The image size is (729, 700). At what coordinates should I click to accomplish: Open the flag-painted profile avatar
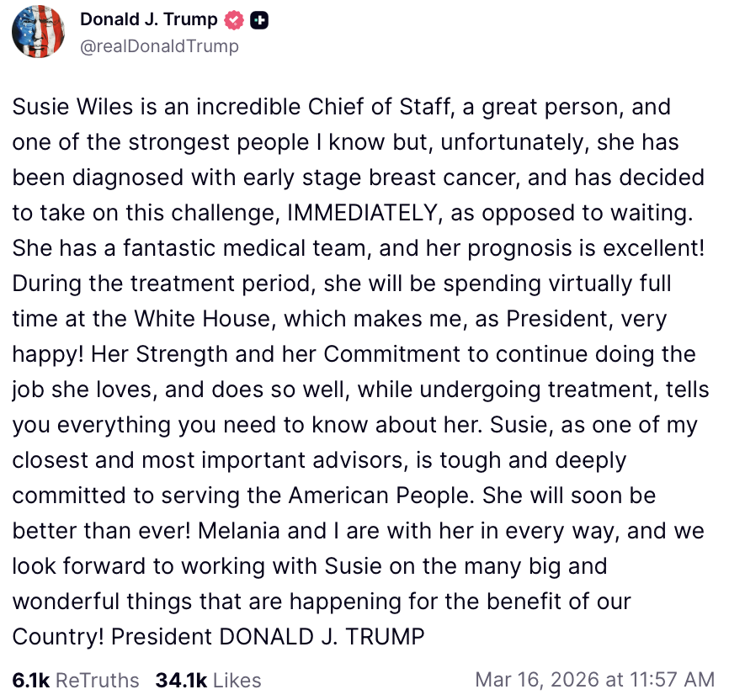pos(38,32)
